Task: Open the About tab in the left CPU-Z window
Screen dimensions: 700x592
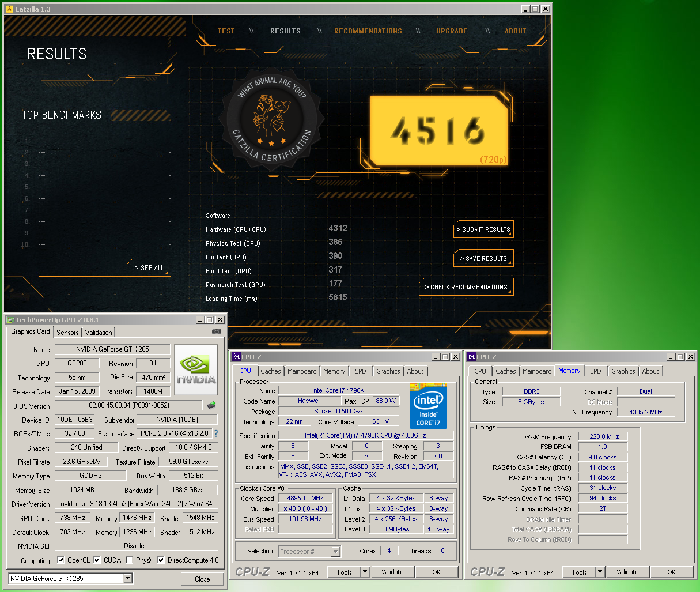Action: coord(415,372)
